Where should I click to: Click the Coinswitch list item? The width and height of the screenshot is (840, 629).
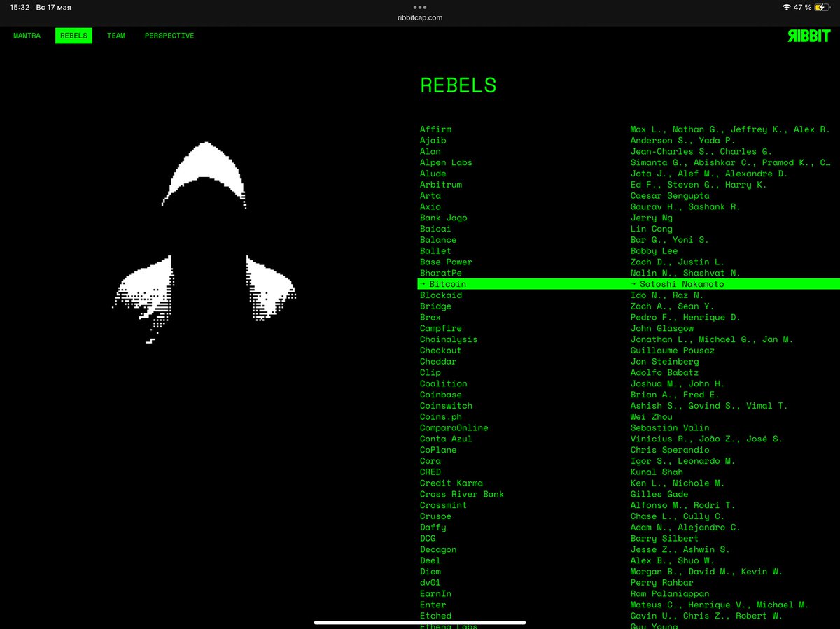[x=446, y=406]
